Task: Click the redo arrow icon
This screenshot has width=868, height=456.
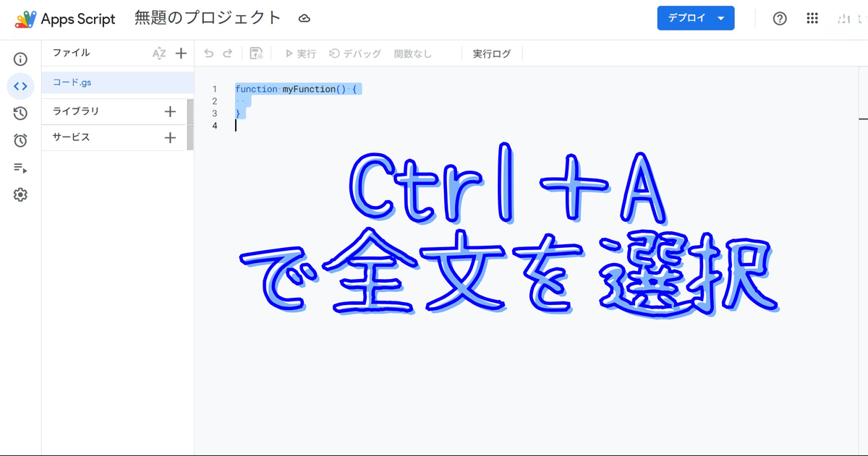Action: 229,53
